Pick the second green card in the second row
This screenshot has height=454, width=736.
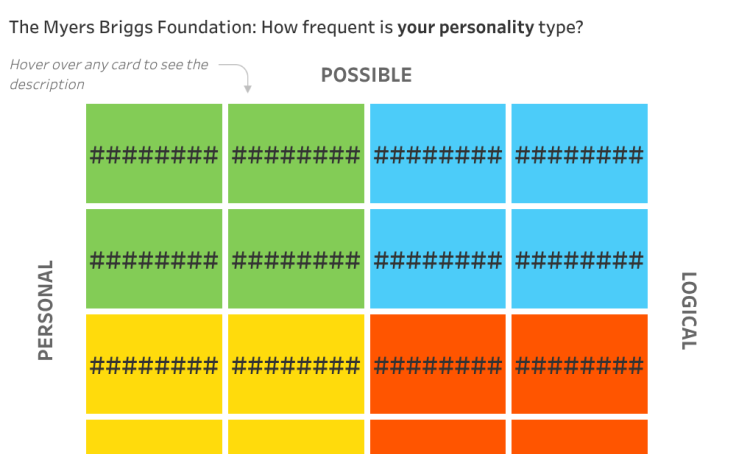(296, 259)
